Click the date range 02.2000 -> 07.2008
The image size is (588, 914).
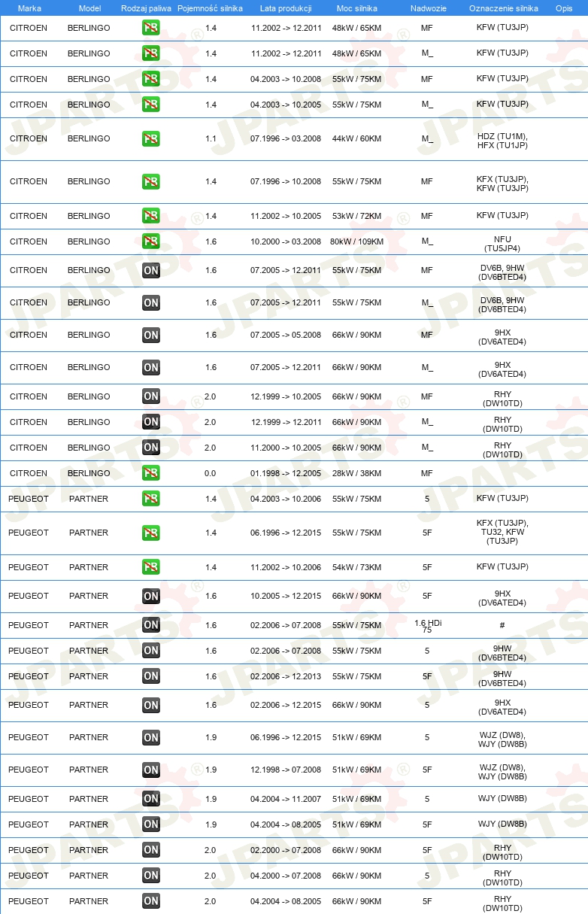point(286,850)
